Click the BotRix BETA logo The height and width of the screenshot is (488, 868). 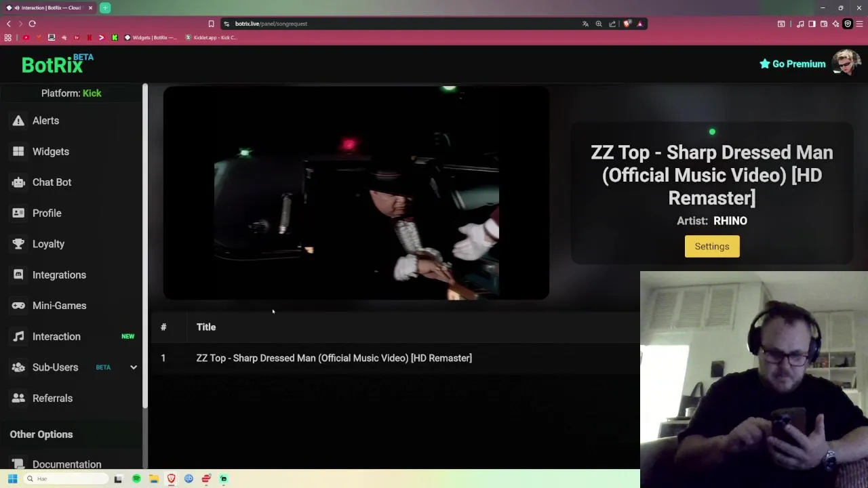[57, 64]
